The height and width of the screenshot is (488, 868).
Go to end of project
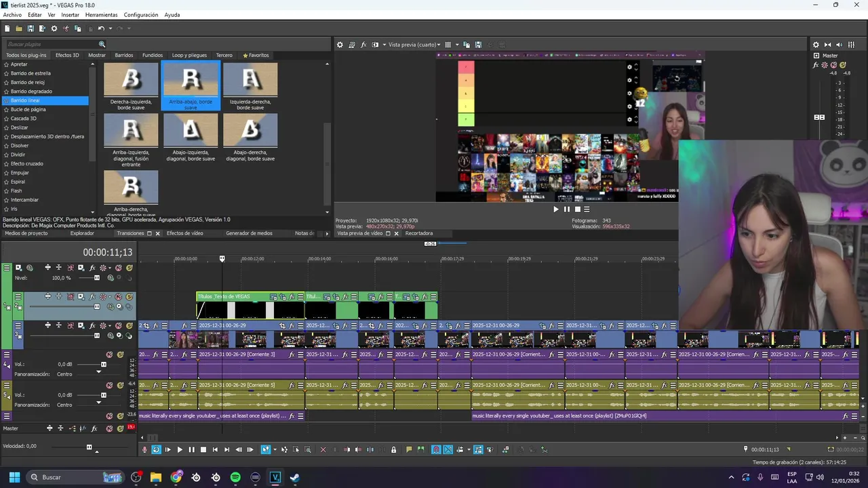click(x=227, y=449)
